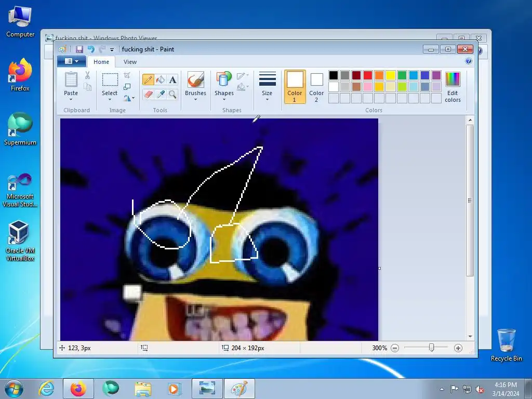Click Windows Explorer folder taskbar icon
The image size is (532, 399).
click(x=143, y=388)
